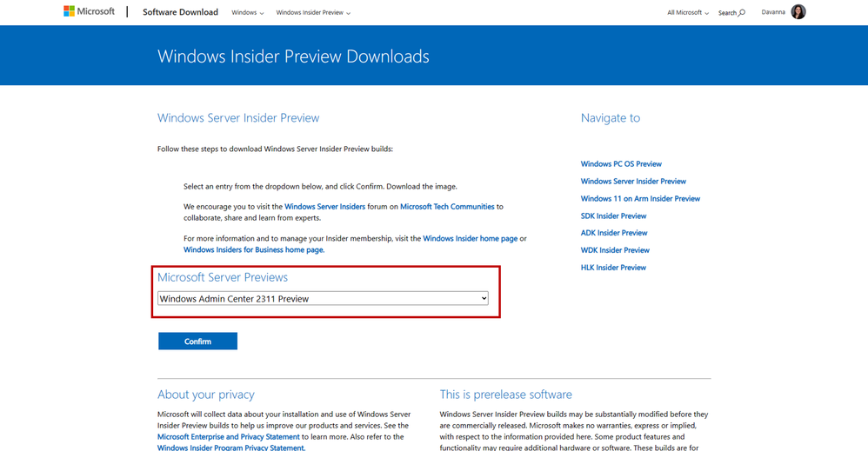This screenshot has width=868, height=451.
Task: Visit the Windows Insider home page link
Action: (x=470, y=238)
